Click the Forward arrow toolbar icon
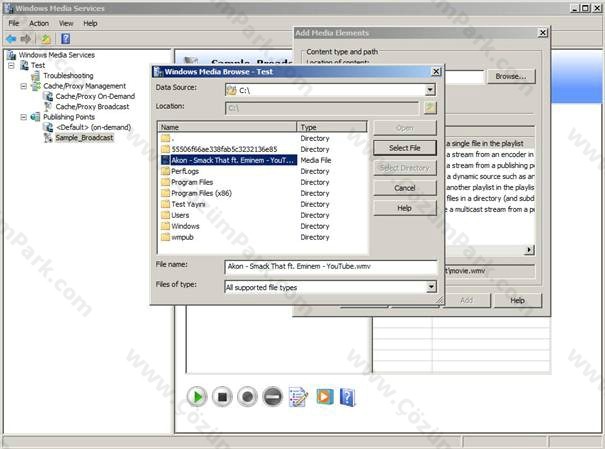Image resolution: width=605 pixels, height=449 pixels. [25, 39]
